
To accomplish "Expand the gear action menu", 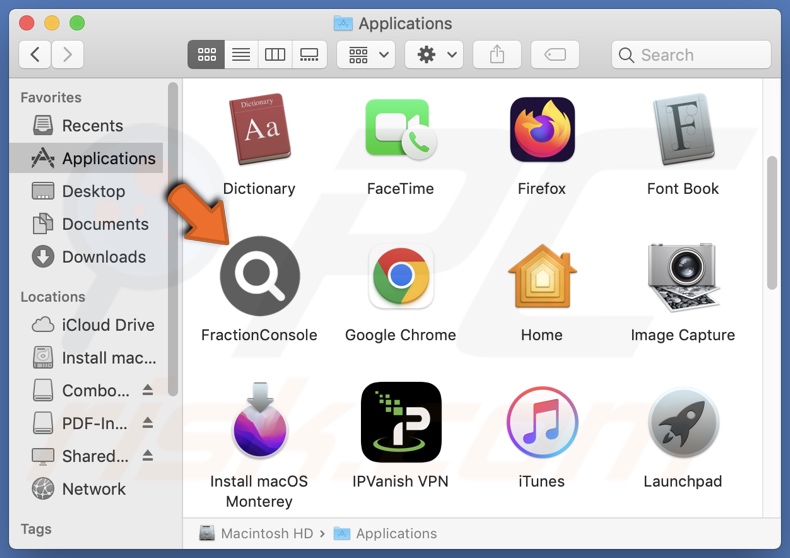I will pos(436,55).
